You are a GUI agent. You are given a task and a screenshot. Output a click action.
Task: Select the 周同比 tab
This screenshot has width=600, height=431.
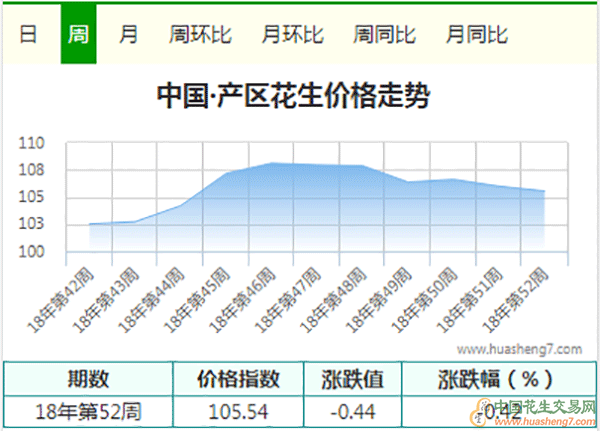384,34
